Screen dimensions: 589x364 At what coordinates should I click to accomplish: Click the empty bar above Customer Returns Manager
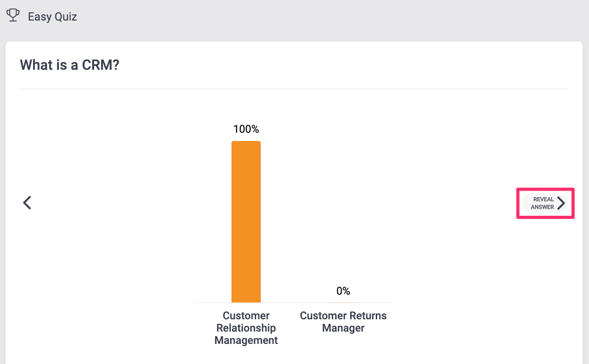(x=343, y=302)
